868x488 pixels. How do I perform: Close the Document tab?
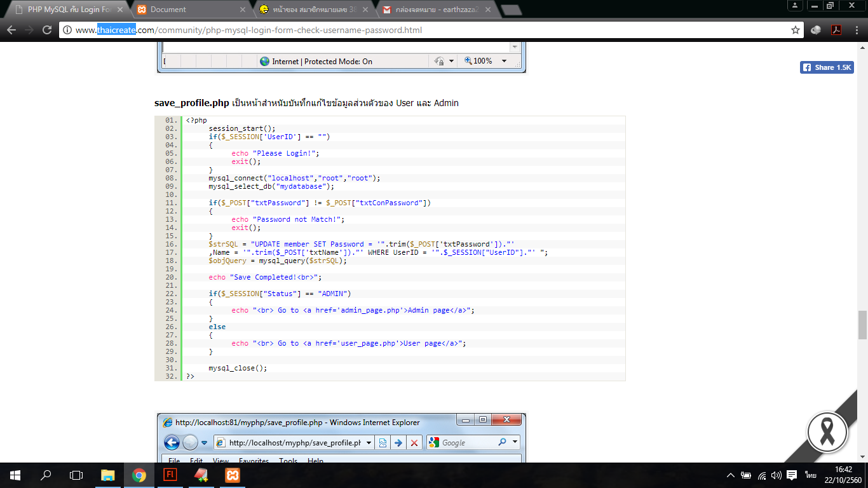tap(243, 10)
